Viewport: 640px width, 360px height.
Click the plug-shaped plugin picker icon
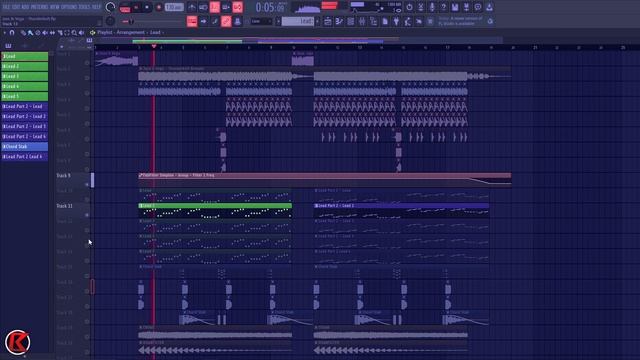pyautogui.click(x=396, y=21)
